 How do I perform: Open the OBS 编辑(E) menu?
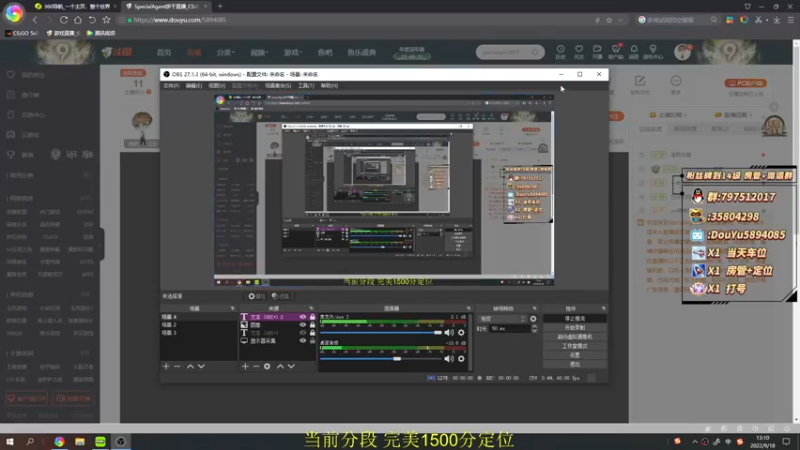tap(193, 86)
